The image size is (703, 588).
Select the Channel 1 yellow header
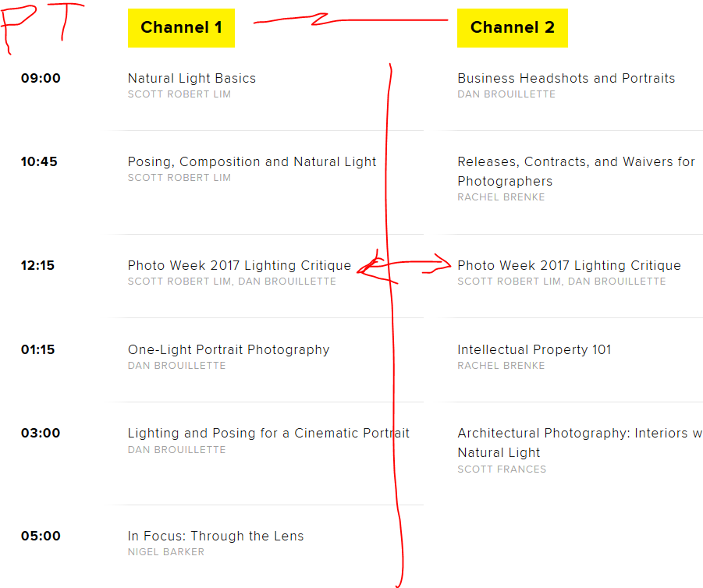pyautogui.click(x=181, y=28)
